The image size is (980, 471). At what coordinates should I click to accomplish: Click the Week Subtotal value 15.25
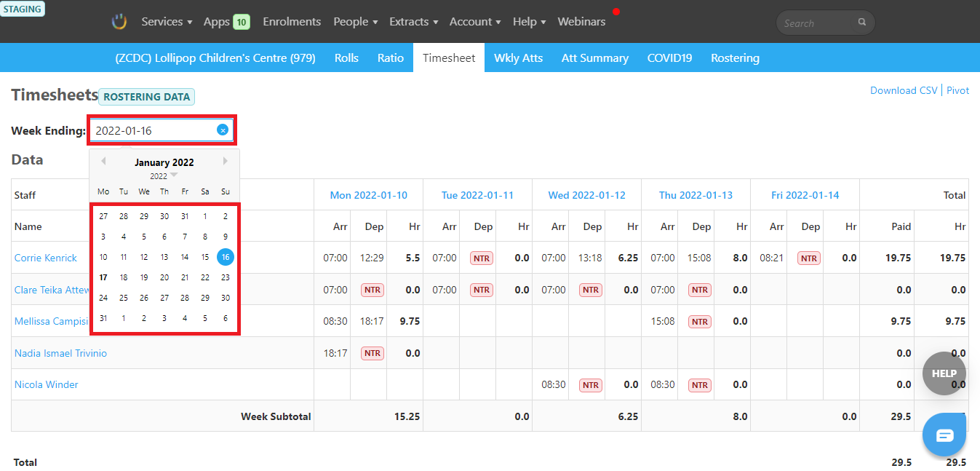tap(407, 416)
